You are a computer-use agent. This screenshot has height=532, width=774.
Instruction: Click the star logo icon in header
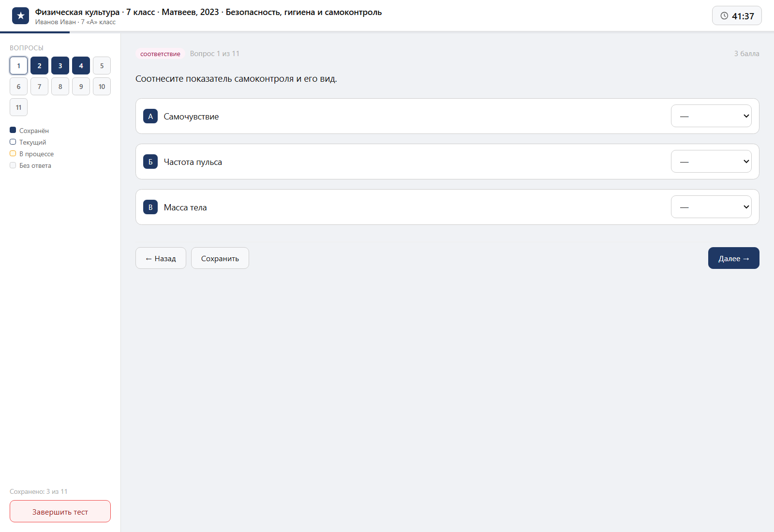point(20,16)
